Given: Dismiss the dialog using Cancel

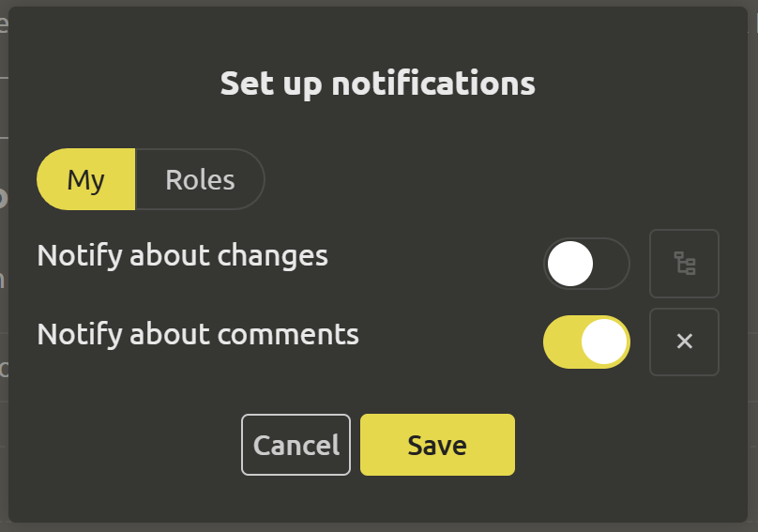Looking at the screenshot, I should 296,445.
